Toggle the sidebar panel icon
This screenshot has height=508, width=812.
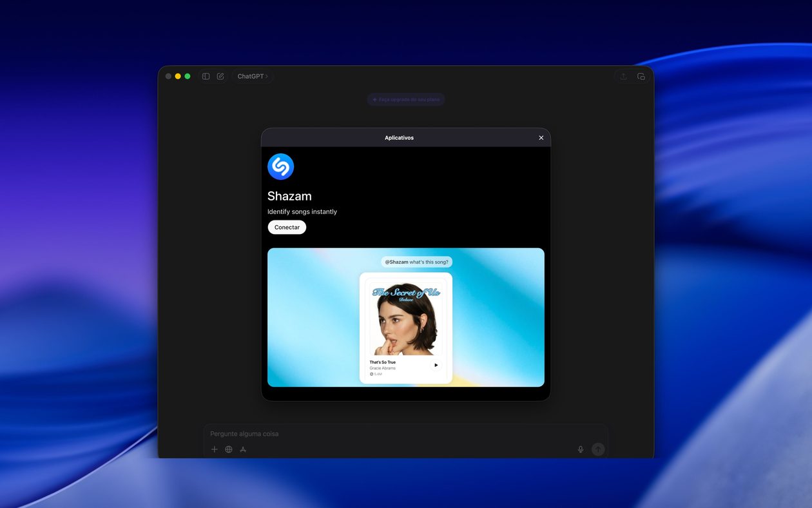click(206, 76)
